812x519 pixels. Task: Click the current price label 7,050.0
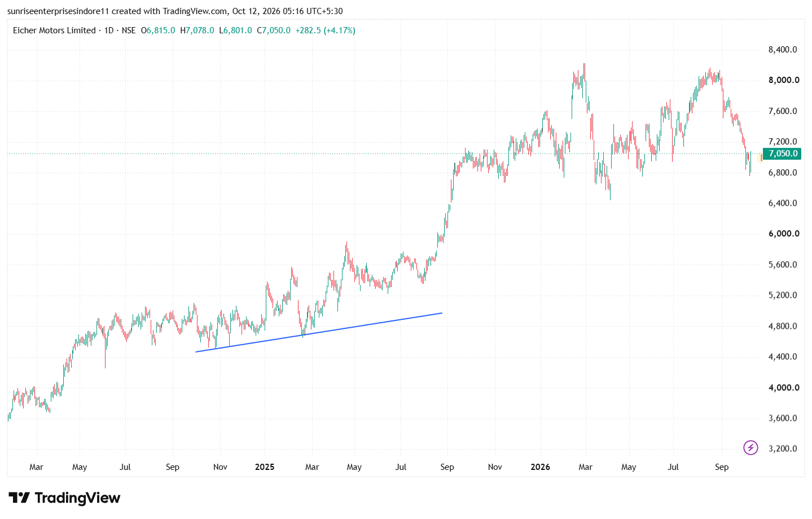(x=783, y=153)
